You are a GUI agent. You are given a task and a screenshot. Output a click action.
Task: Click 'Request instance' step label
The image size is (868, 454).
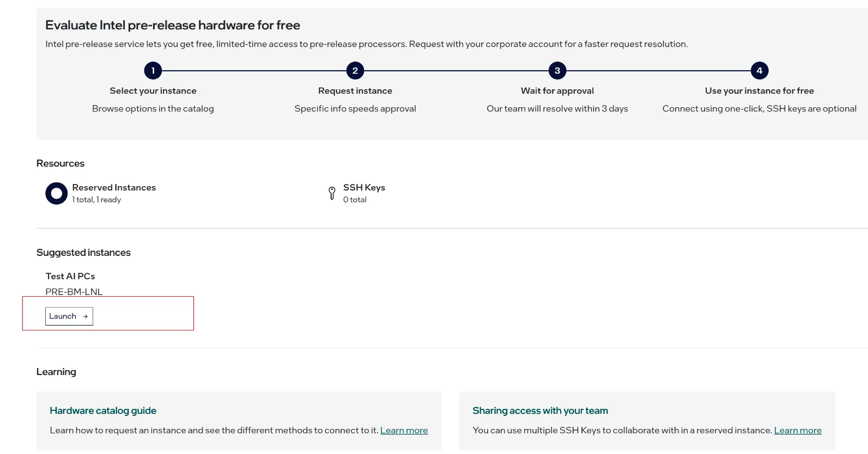pyautogui.click(x=355, y=91)
